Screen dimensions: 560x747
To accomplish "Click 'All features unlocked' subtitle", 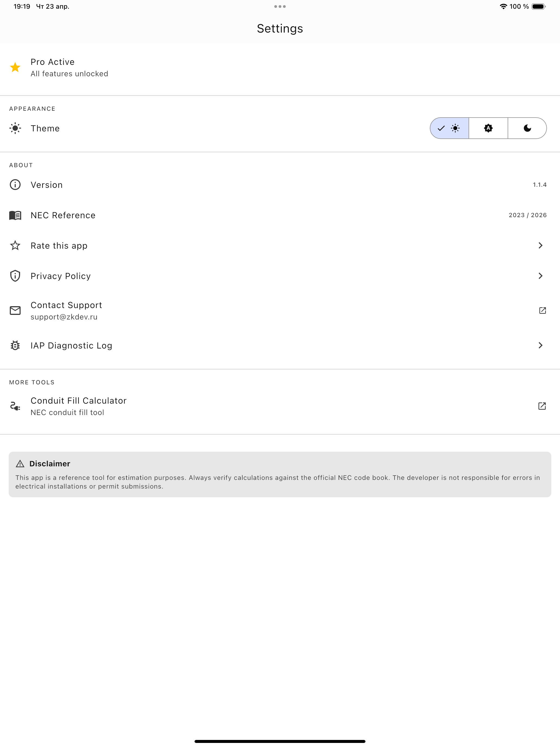I will tap(69, 74).
